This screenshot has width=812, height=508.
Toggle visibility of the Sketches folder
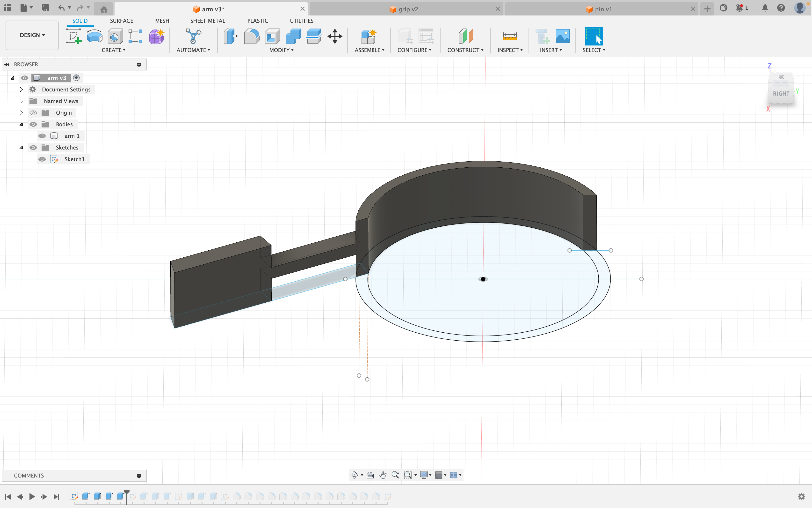tap(33, 148)
